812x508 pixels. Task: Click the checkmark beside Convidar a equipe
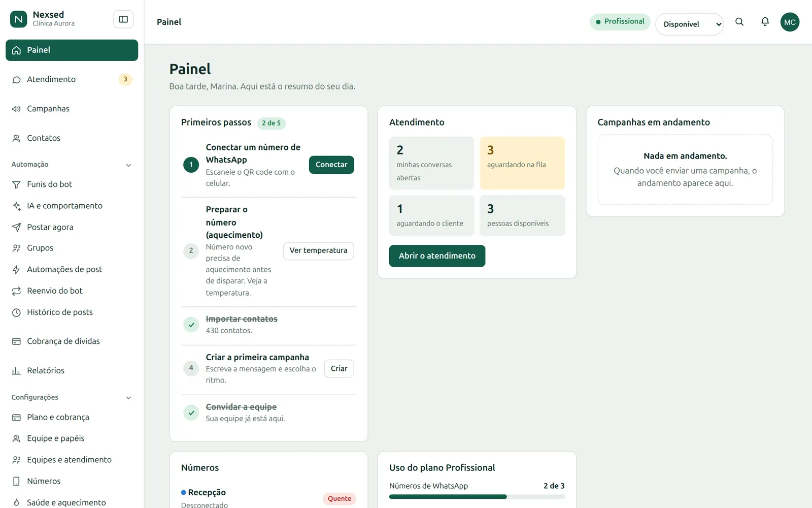coord(191,412)
